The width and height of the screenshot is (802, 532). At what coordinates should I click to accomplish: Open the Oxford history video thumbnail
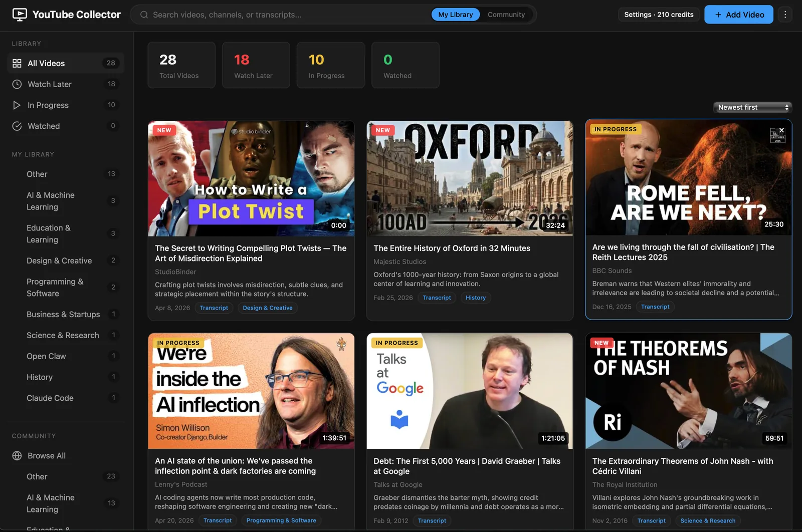pos(470,178)
